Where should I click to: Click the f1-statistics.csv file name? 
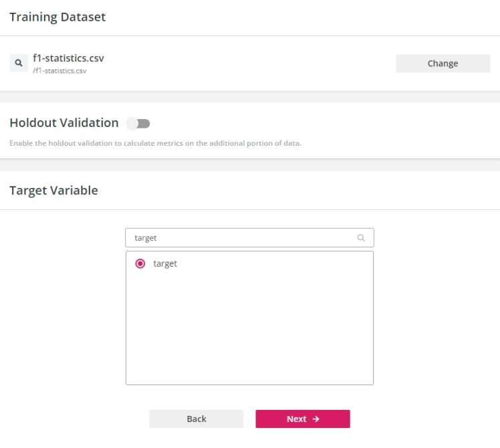click(x=68, y=58)
